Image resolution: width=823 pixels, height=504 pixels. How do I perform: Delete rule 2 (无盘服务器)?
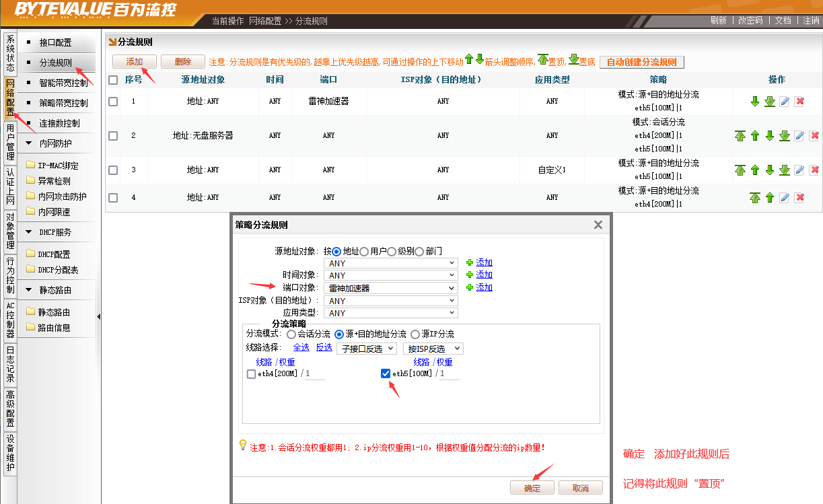(814, 136)
